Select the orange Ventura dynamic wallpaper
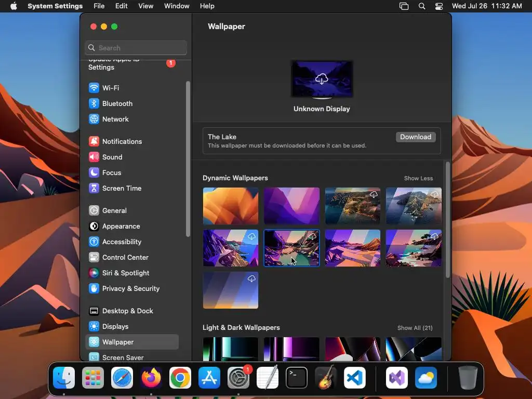The width and height of the screenshot is (532, 399). tap(231, 206)
